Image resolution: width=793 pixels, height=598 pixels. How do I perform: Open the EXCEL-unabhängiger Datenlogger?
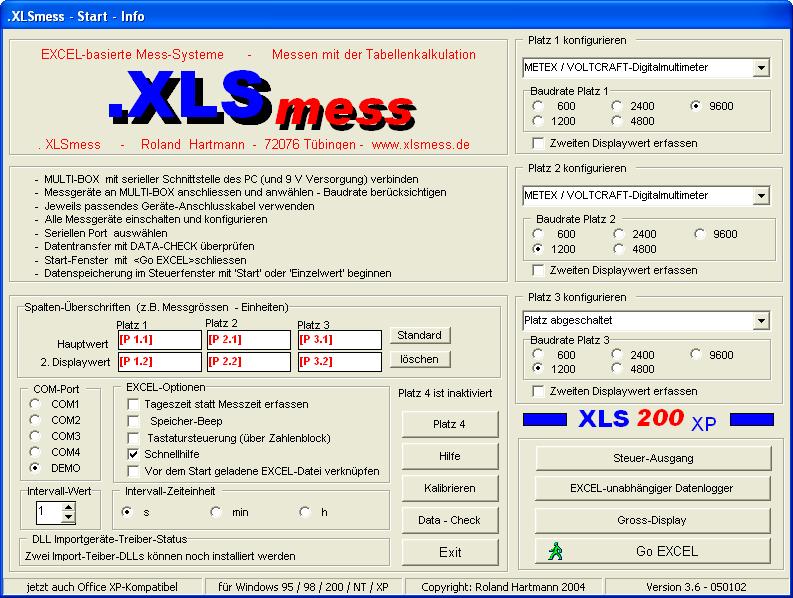click(654, 488)
